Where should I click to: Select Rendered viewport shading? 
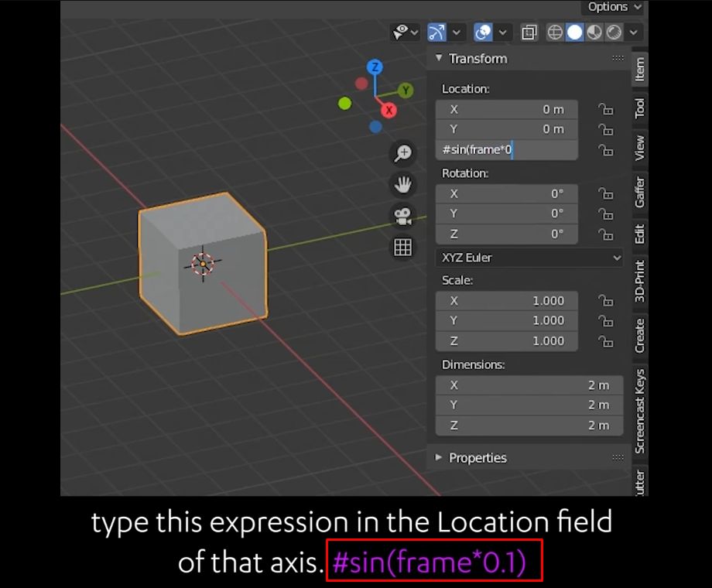[x=614, y=32]
